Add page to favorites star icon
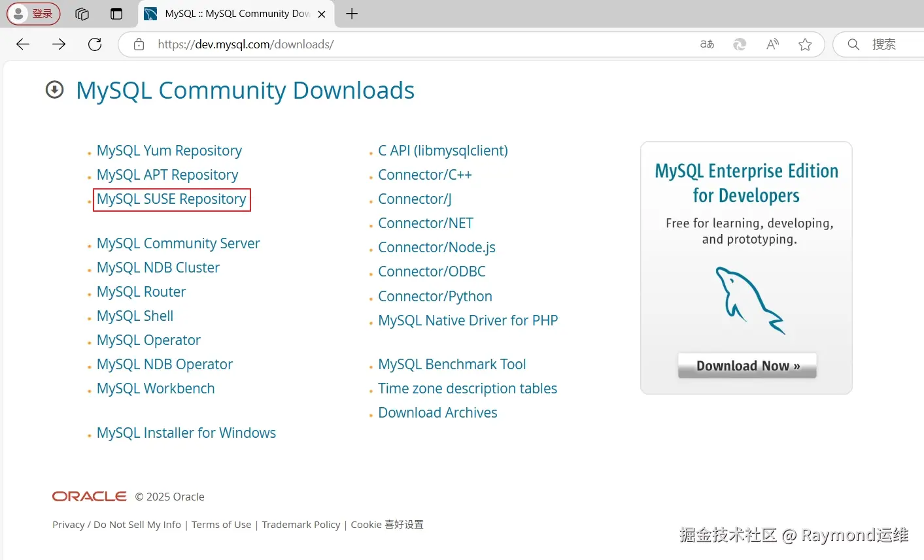Image resolution: width=924 pixels, height=560 pixels. coord(805,44)
